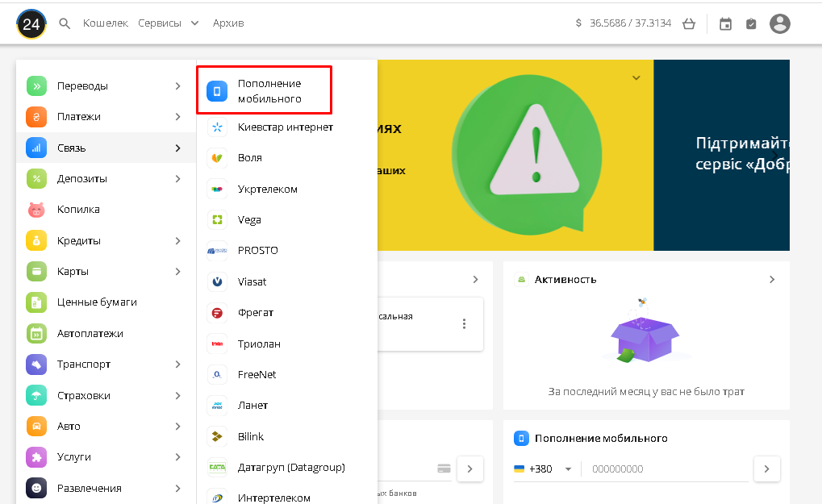
Task: Click the Копилка piggy bank icon
Action: click(37, 210)
